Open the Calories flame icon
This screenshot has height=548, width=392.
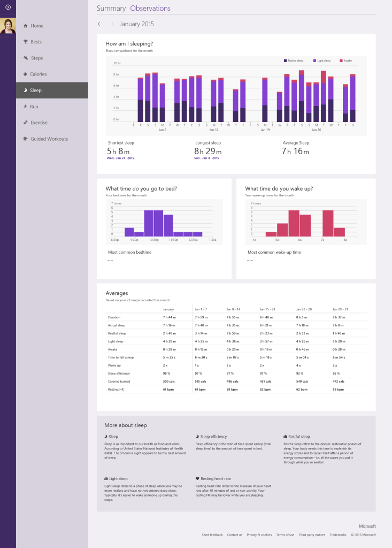25,74
